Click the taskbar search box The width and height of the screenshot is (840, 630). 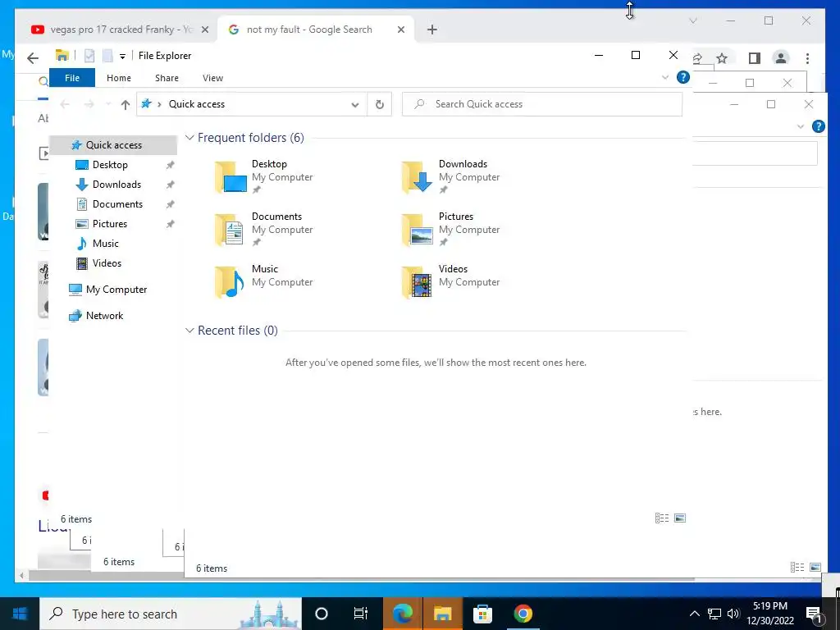171,614
